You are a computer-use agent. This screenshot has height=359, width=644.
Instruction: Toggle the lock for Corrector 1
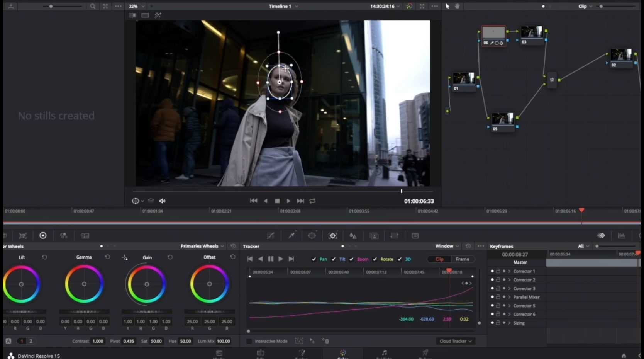pos(498,271)
